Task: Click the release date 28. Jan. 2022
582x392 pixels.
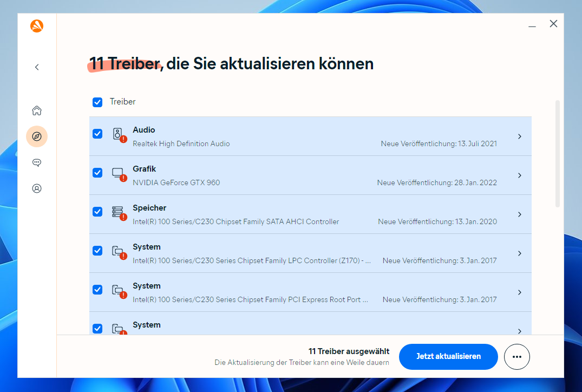Action: [475, 182]
